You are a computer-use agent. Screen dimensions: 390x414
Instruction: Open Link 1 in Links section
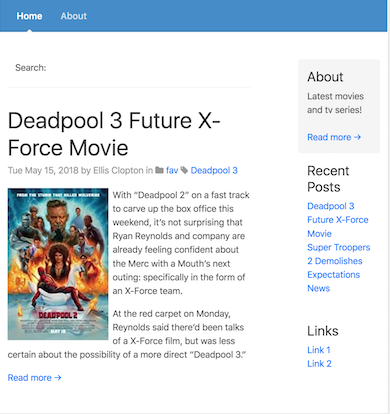point(319,350)
